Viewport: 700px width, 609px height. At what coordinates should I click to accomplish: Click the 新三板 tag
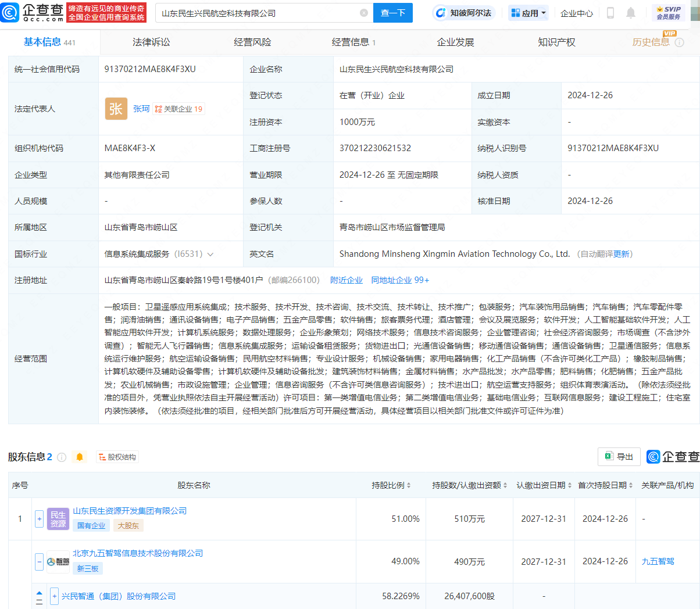[88, 568]
